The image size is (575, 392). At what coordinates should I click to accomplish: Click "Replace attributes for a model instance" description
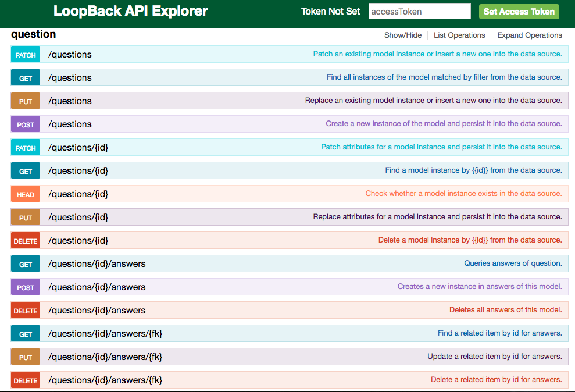tap(437, 217)
